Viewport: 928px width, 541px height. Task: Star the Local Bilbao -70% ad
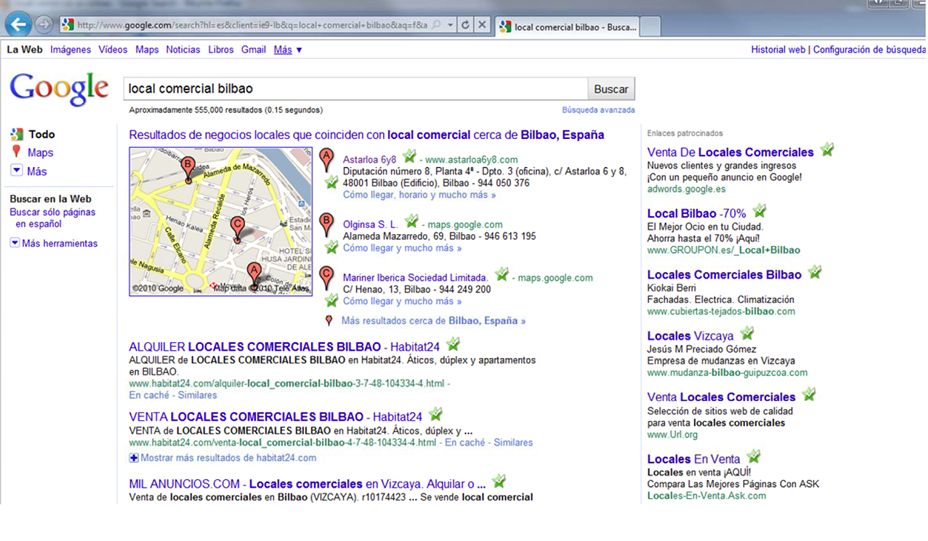pos(759,210)
